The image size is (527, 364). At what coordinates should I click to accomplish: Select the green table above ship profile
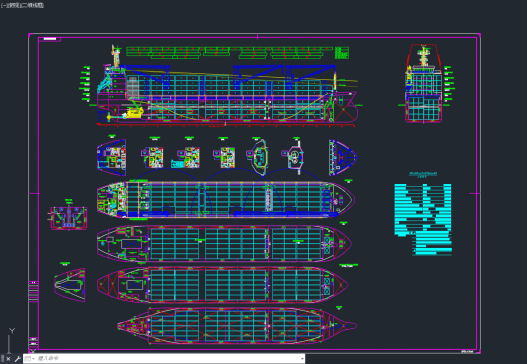(237, 53)
